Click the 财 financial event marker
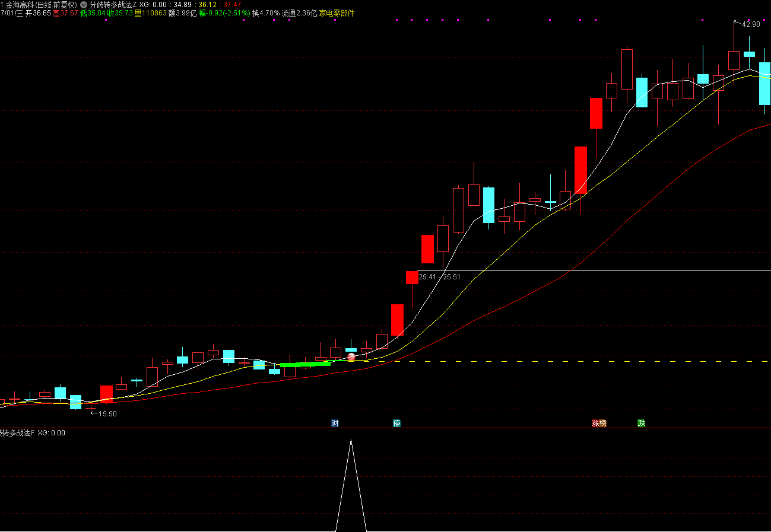The image size is (771, 532). click(x=335, y=423)
